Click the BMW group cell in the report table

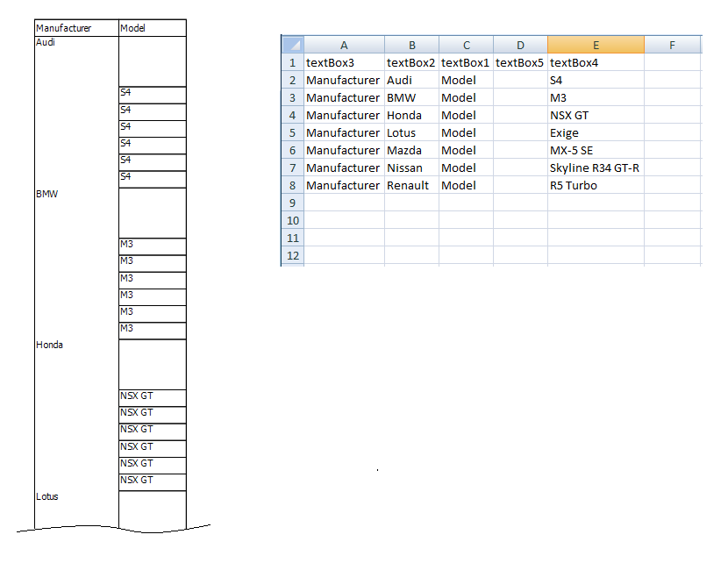(76, 264)
